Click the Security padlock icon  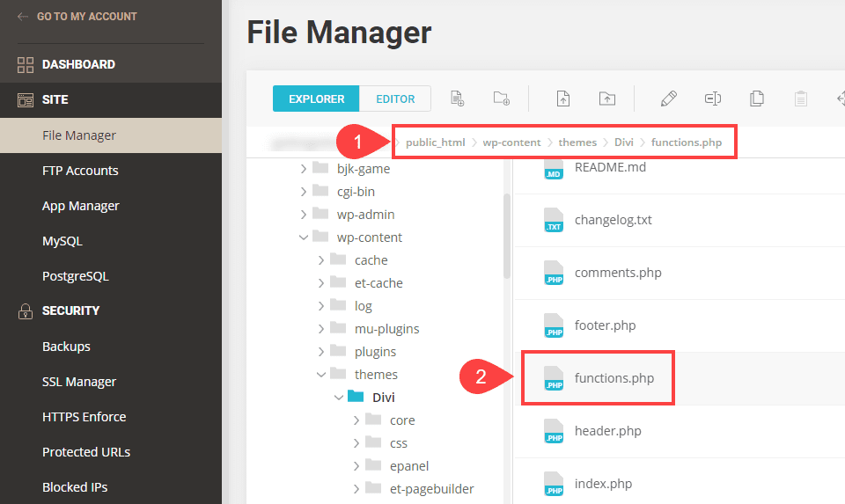(26, 310)
